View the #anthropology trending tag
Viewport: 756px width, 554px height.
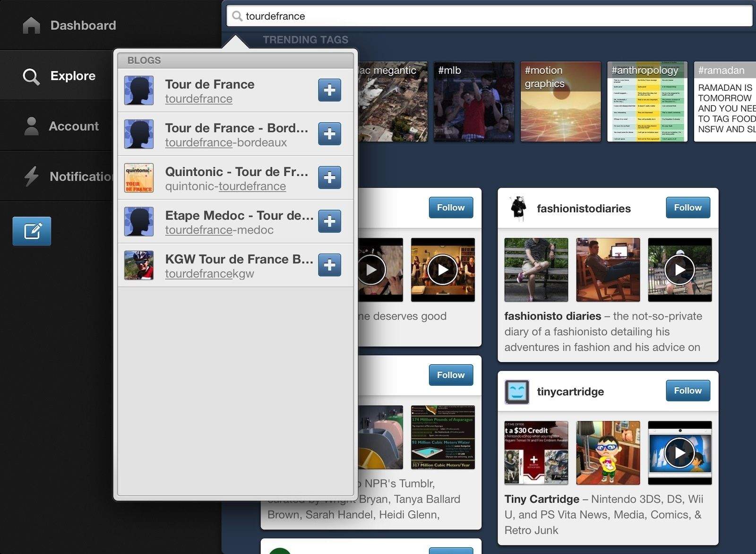click(x=647, y=102)
